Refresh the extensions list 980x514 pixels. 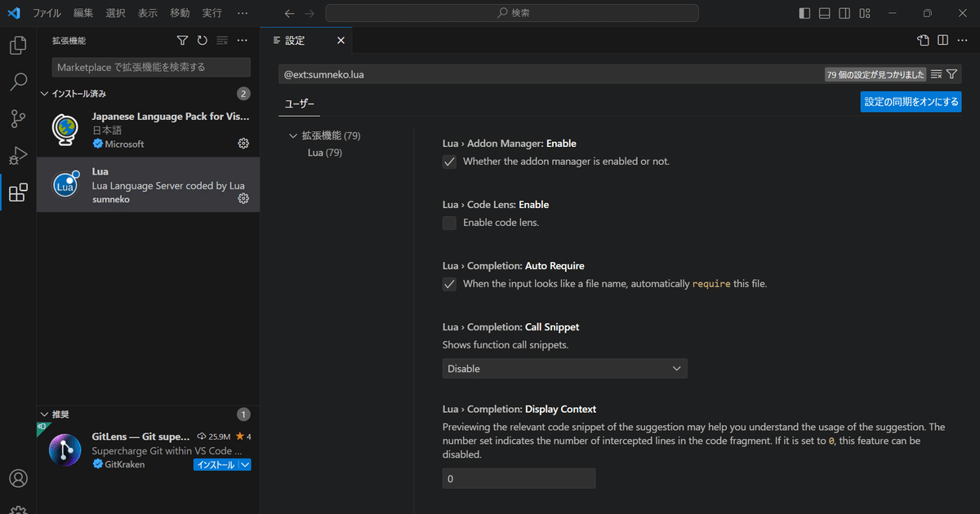[203, 41]
